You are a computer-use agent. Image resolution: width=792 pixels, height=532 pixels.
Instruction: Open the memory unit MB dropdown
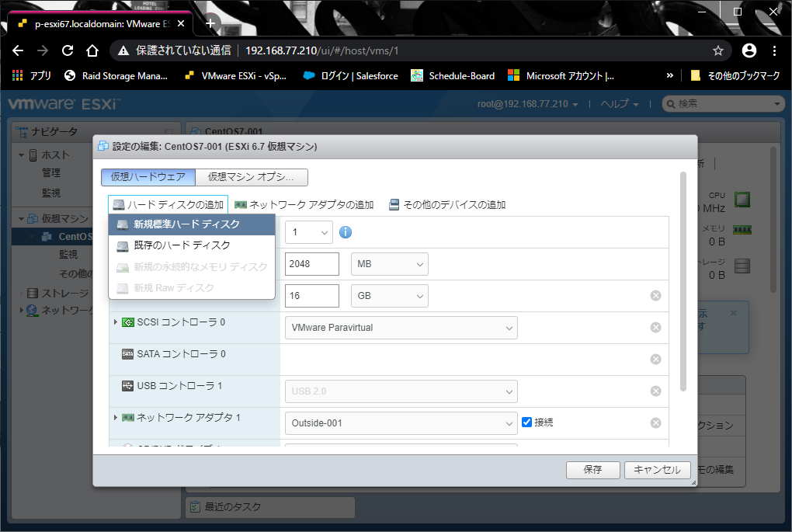pyautogui.click(x=390, y=264)
